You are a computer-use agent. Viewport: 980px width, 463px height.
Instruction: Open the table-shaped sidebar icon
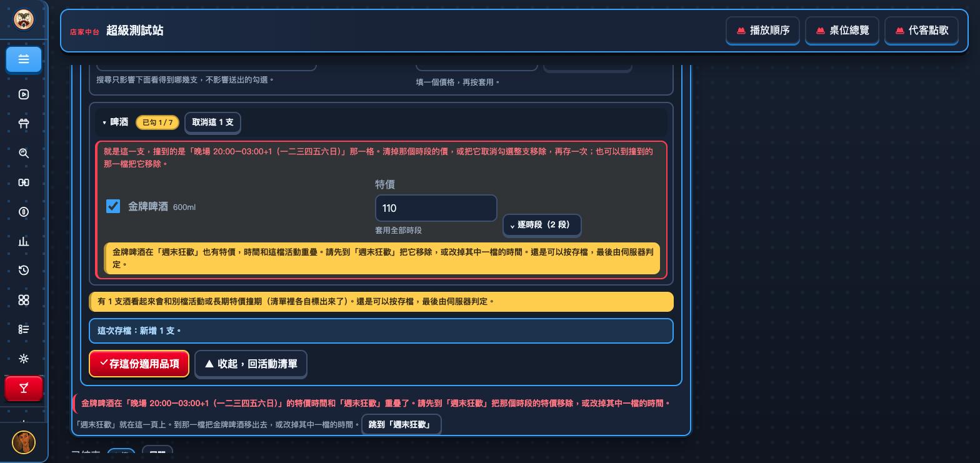coord(24,124)
